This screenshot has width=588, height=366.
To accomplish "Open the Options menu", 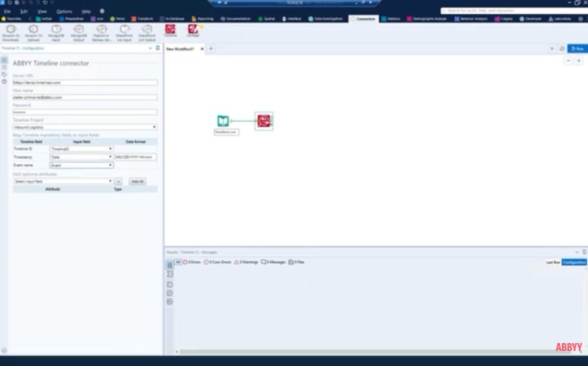I will click(64, 11).
